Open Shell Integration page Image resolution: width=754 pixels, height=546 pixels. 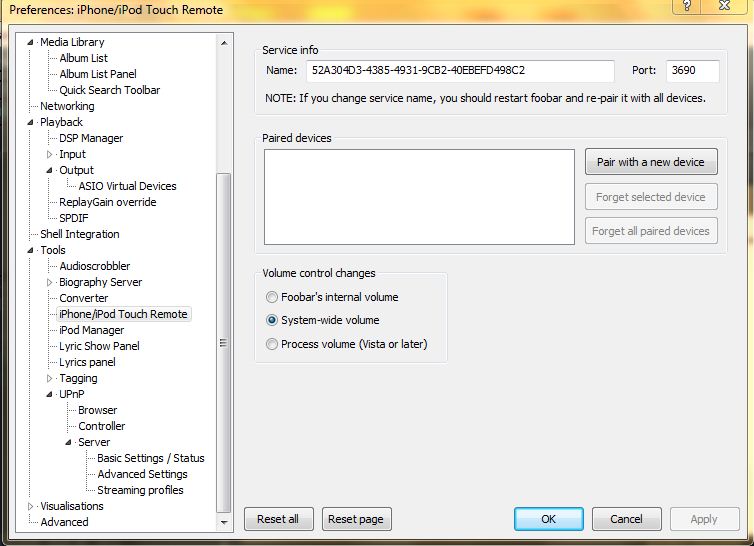[x=80, y=234]
